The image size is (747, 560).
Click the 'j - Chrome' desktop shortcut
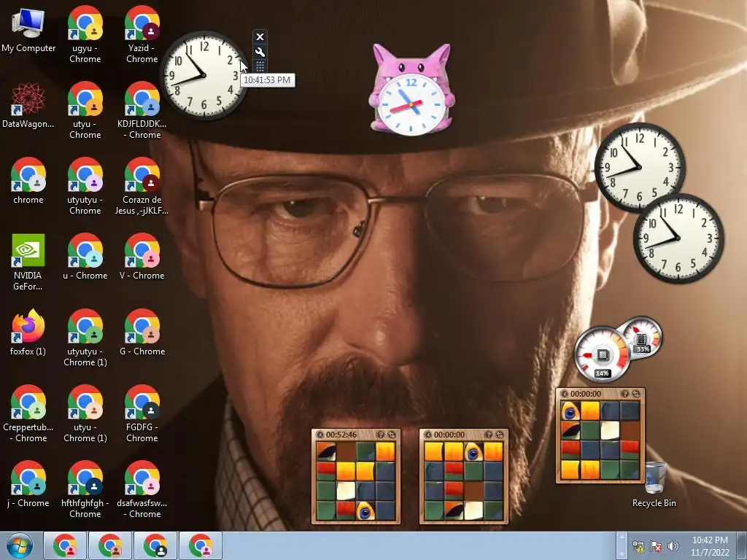point(28,484)
